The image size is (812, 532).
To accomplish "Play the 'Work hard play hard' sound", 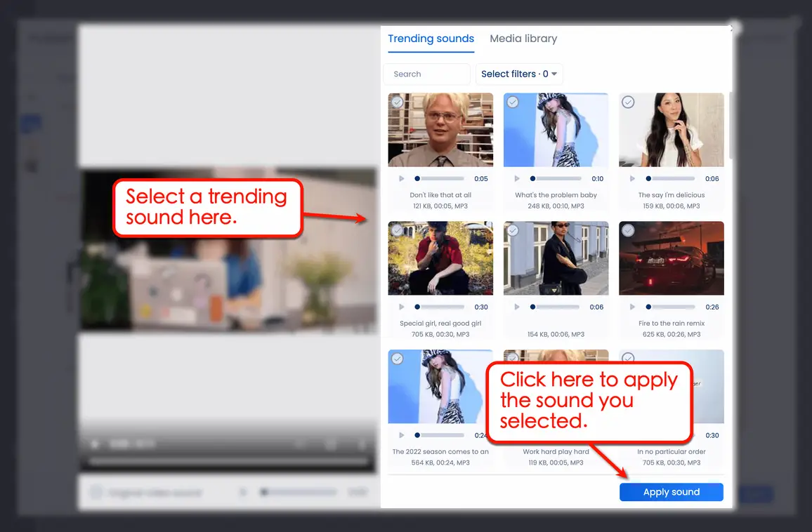I will pyautogui.click(x=517, y=435).
